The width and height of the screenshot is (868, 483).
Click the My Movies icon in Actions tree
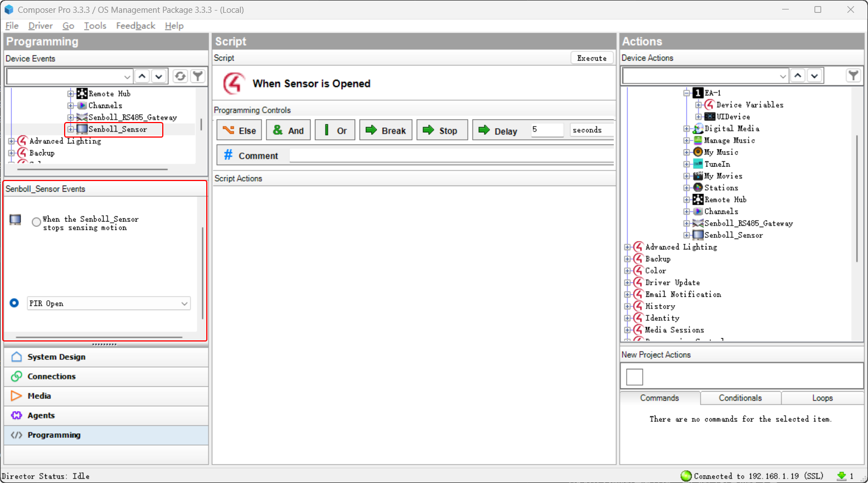697,176
